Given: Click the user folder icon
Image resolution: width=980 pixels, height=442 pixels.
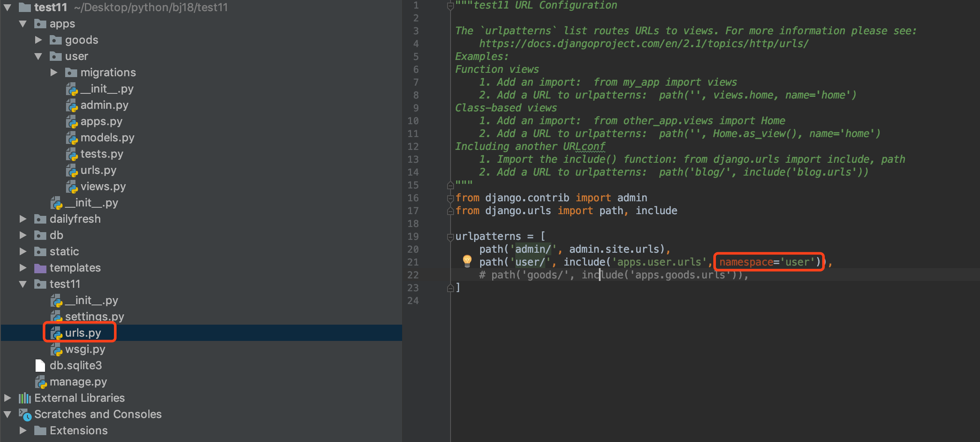Looking at the screenshot, I should (56, 56).
